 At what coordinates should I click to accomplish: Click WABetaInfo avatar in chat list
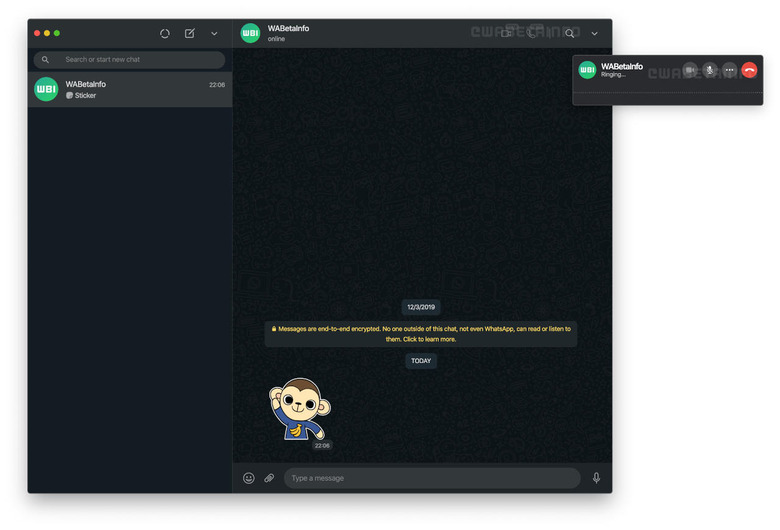(46, 89)
